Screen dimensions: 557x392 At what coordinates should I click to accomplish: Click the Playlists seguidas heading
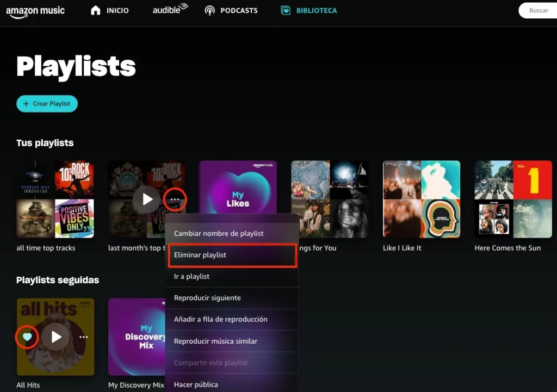coord(58,280)
